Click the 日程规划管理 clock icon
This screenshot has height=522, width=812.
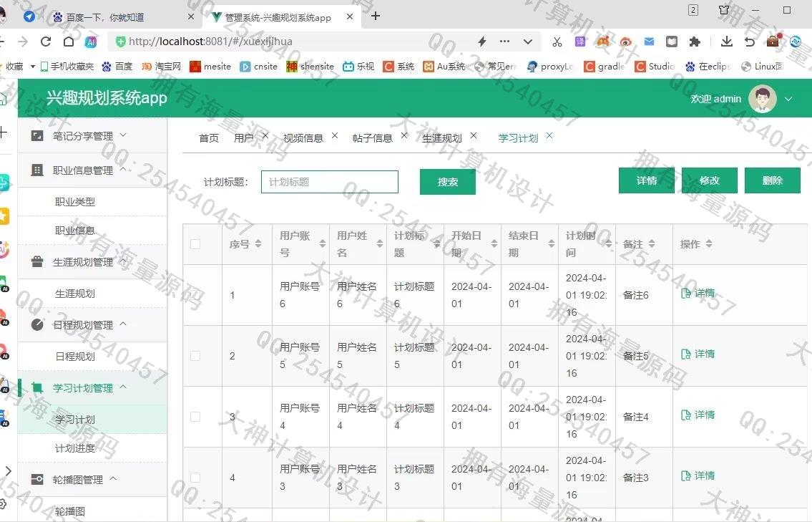click(x=36, y=324)
